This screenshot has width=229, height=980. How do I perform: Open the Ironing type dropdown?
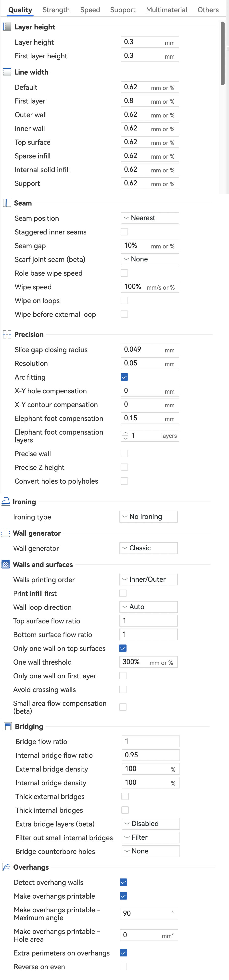[148, 517]
